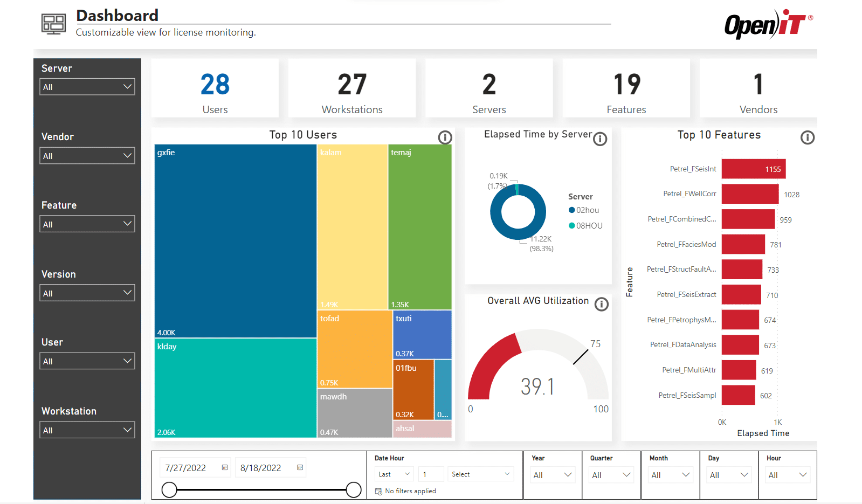Click the No filters applied icon
The image size is (862, 504).
378,491
